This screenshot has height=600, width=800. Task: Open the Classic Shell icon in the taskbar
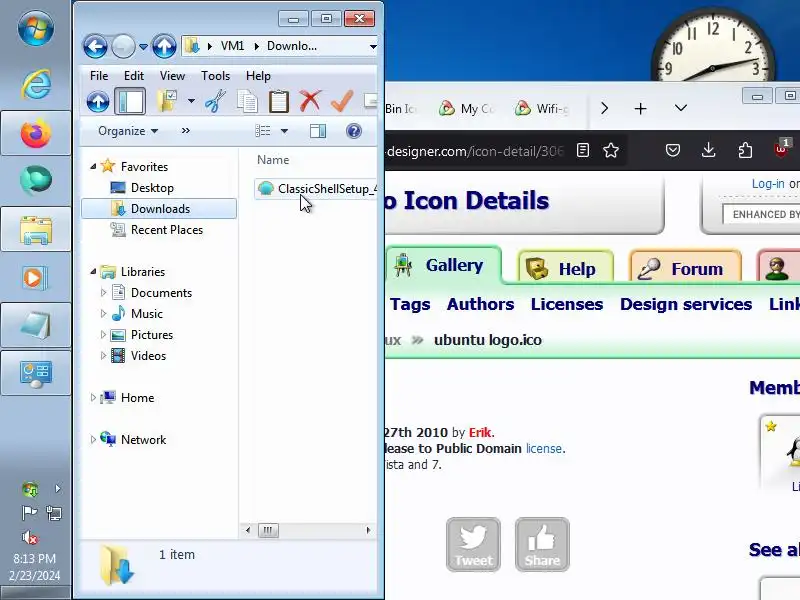coord(35,180)
